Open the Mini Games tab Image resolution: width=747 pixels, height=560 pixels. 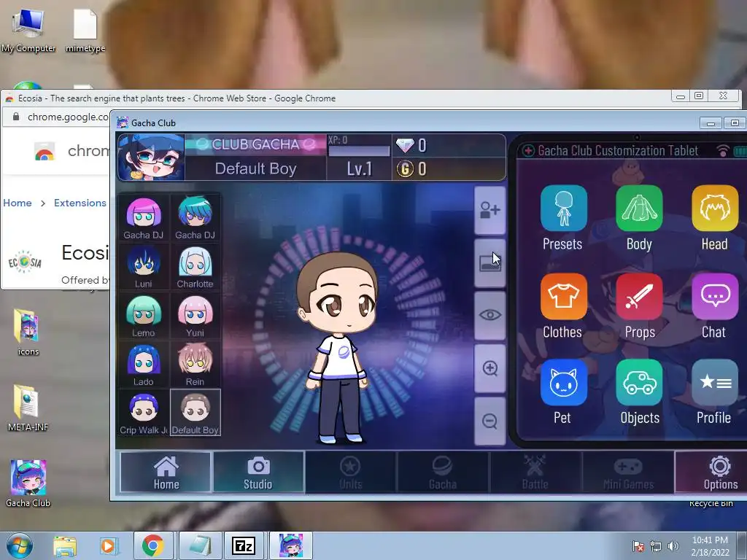point(628,472)
